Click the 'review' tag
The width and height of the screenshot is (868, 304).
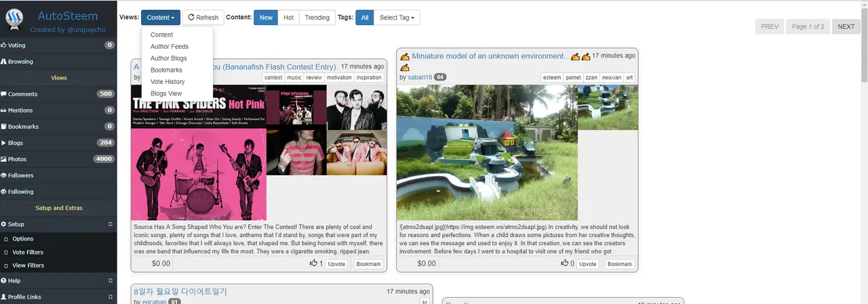click(314, 77)
